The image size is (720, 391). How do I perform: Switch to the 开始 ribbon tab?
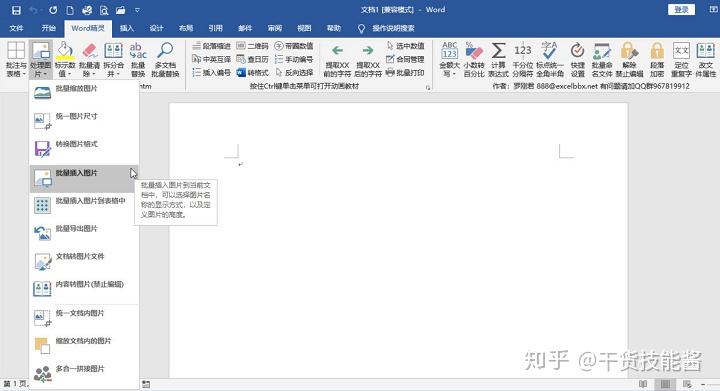click(49, 28)
